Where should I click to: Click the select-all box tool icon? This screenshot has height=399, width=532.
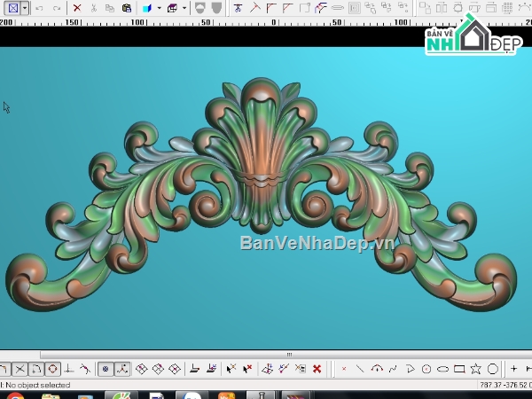[13, 8]
